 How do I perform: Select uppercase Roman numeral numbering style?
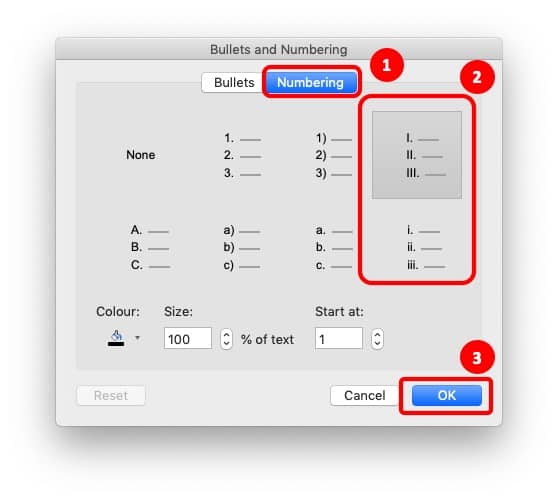pyautogui.click(x=417, y=155)
